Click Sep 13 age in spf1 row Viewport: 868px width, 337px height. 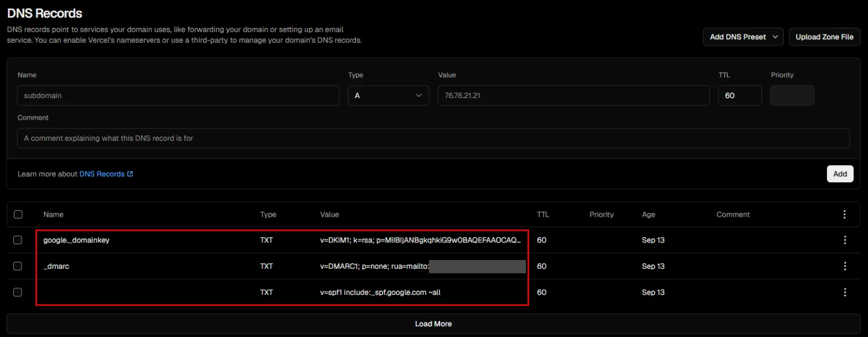653,292
